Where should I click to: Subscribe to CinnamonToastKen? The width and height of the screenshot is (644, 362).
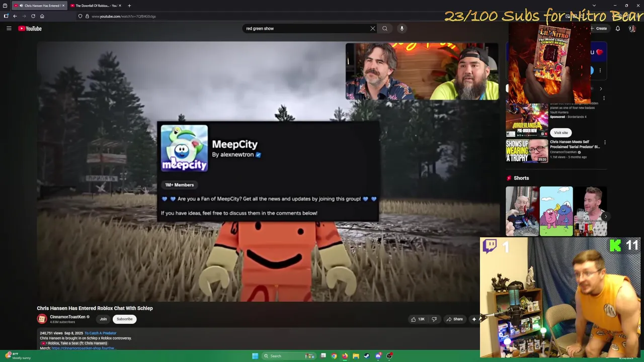tap(124, 319)
